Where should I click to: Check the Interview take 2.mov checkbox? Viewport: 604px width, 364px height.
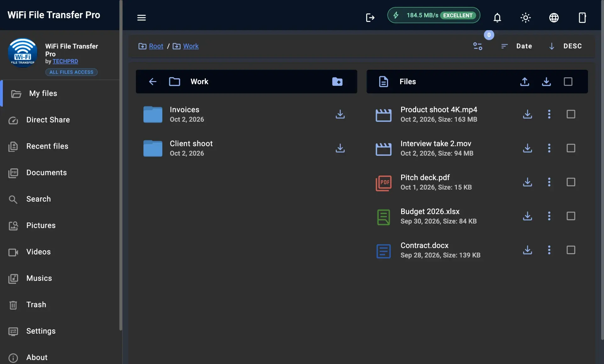point(571,148)
